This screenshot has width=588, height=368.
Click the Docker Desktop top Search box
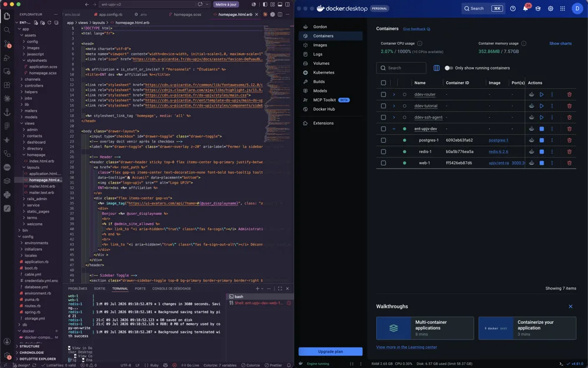point(483,8)
